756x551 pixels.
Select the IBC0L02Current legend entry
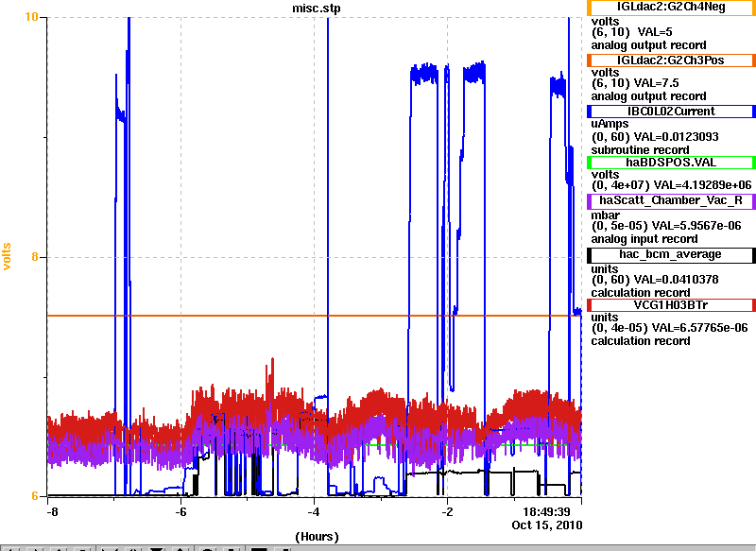671,112
